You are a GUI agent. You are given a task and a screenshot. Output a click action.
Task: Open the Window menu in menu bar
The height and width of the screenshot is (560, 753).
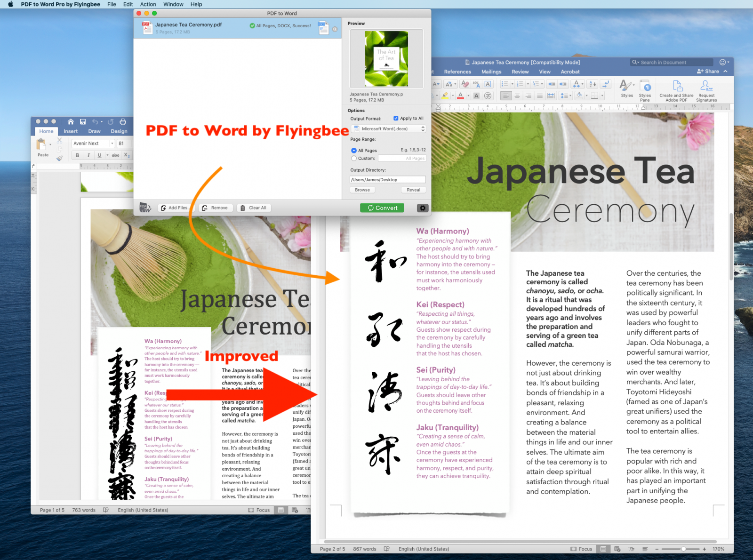pyautogui.click(x=173, y=4)
